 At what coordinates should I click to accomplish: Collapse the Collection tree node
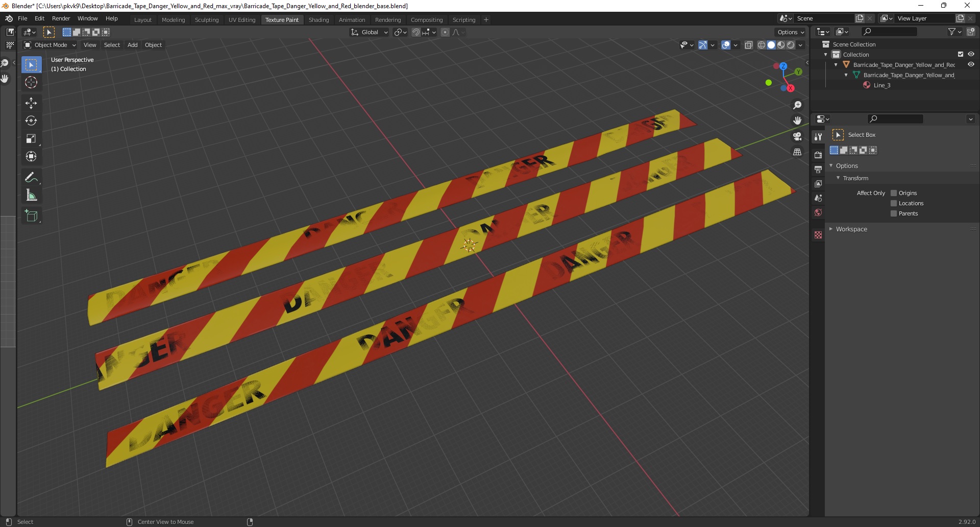826,55
